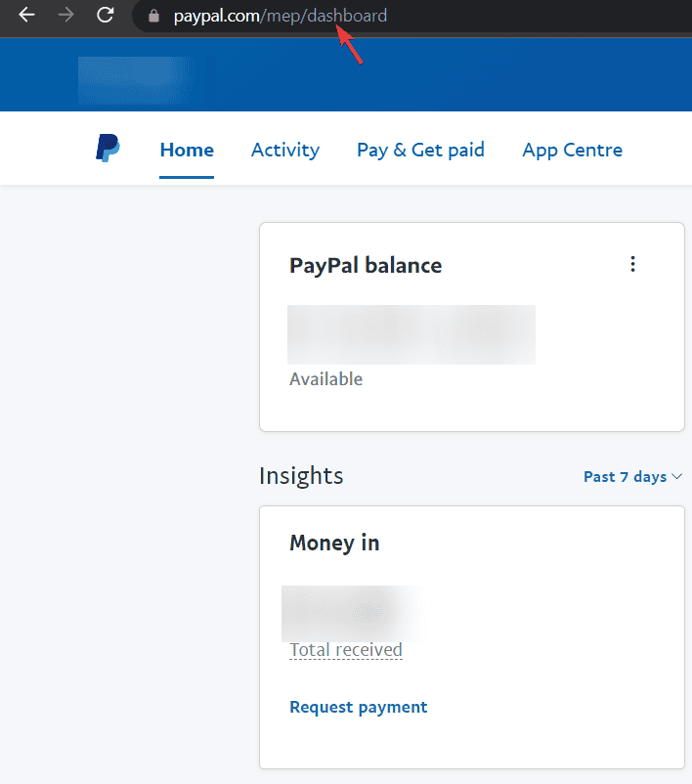Click the PayPal balance card heading

tap(366, 266)
